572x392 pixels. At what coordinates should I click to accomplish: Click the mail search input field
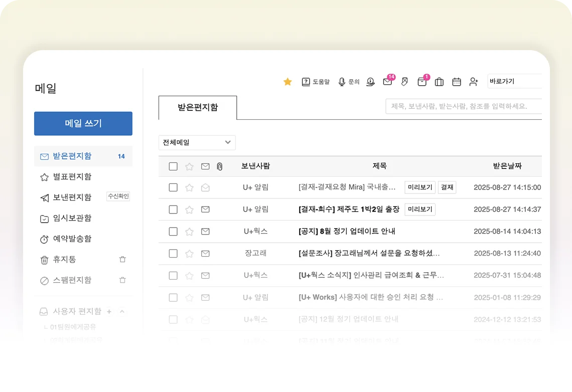[x=463, y=106]
